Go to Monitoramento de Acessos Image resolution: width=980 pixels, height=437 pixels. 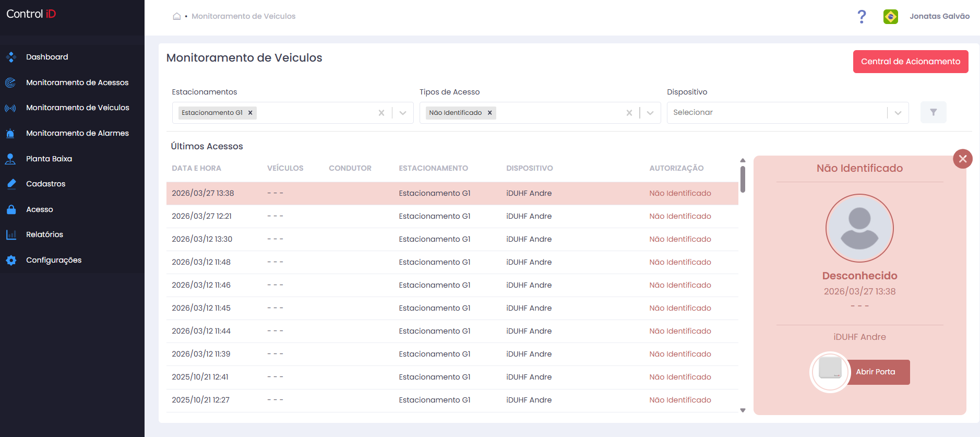coord(77,82)
